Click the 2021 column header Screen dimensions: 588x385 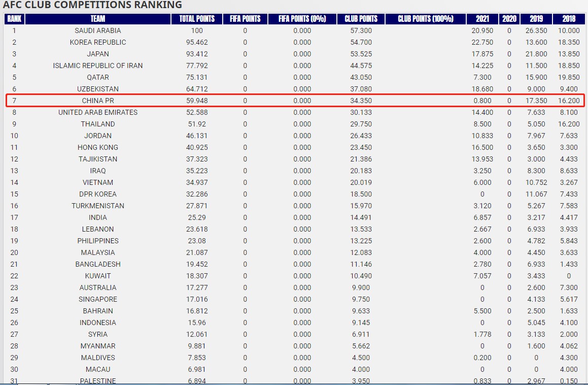tap(482, 19)
